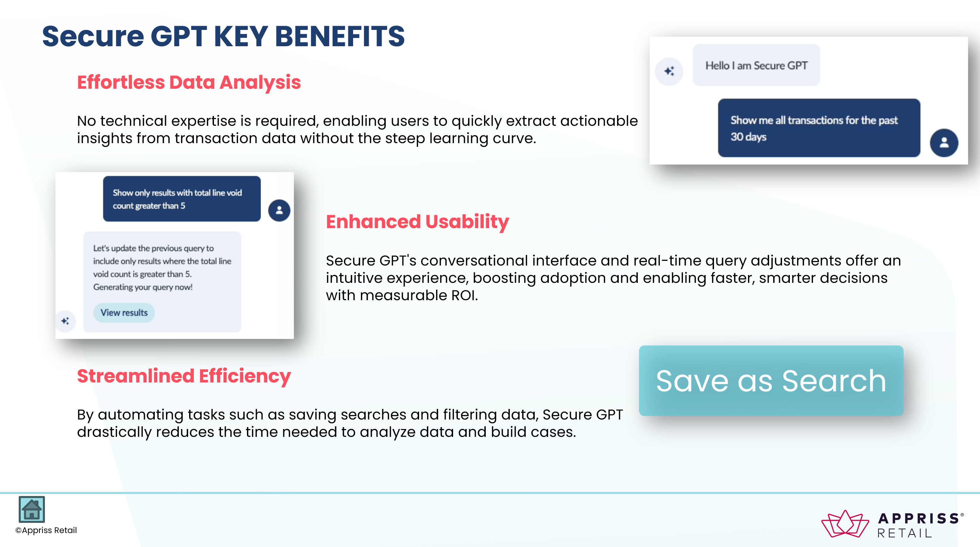This screenshot has height=547, width=980.
Task: Click the home/building icon bottom left
Action: click(31, 510)
